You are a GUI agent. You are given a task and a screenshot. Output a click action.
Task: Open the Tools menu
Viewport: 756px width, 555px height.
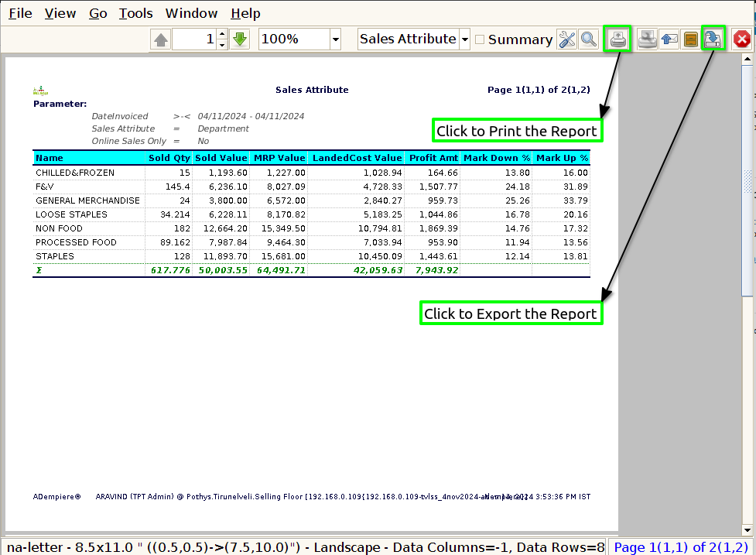pyautogui.click(x=136, y=13)
